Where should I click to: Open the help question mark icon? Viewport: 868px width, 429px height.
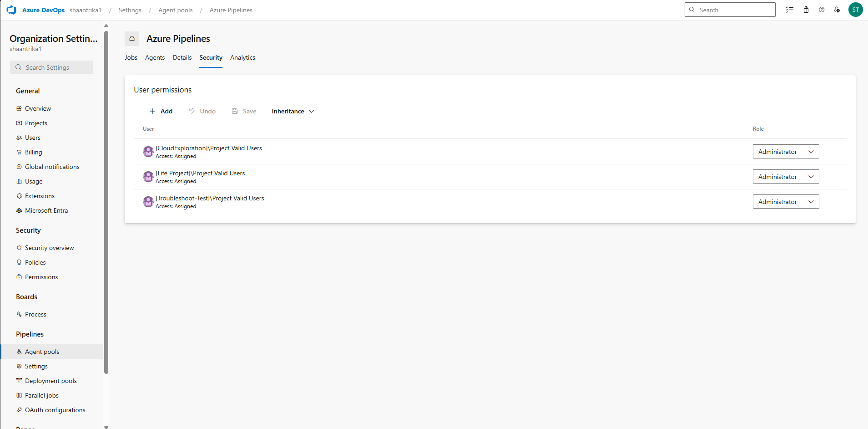[x=822, y=10]
